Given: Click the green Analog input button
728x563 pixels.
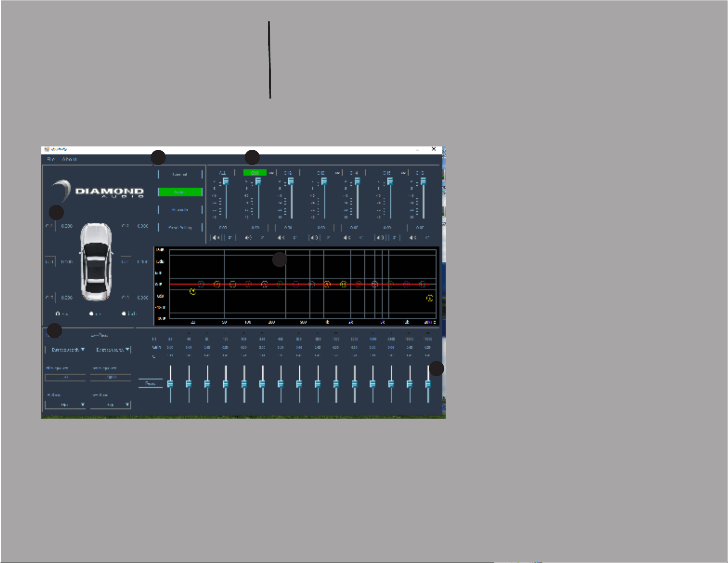Looking at the screenshot, I should coord(180,192).
